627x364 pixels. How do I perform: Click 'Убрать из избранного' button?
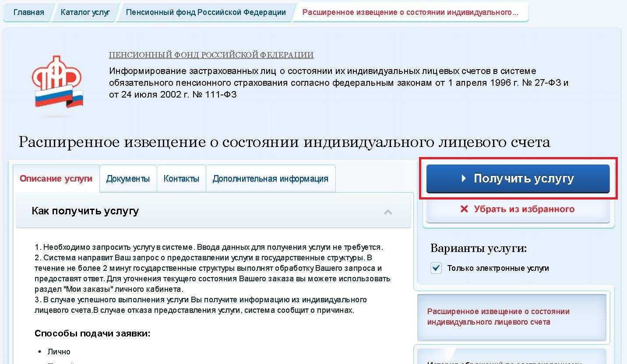click(x=518, y=209)
